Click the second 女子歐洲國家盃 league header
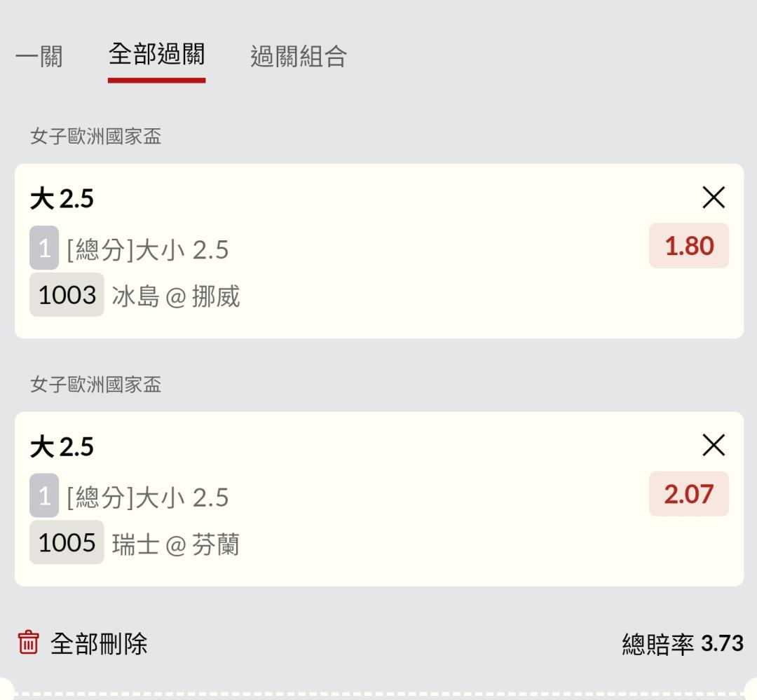The height and width of the screenshot is (700, 757). click(95, 385)
